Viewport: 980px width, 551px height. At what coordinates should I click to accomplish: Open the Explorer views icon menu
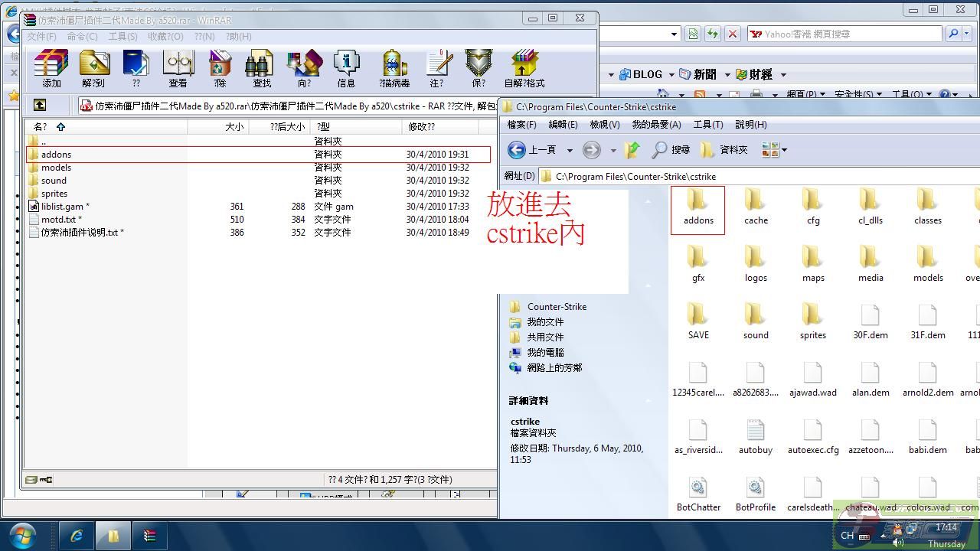pyautogui.click(x=774, y=150)
